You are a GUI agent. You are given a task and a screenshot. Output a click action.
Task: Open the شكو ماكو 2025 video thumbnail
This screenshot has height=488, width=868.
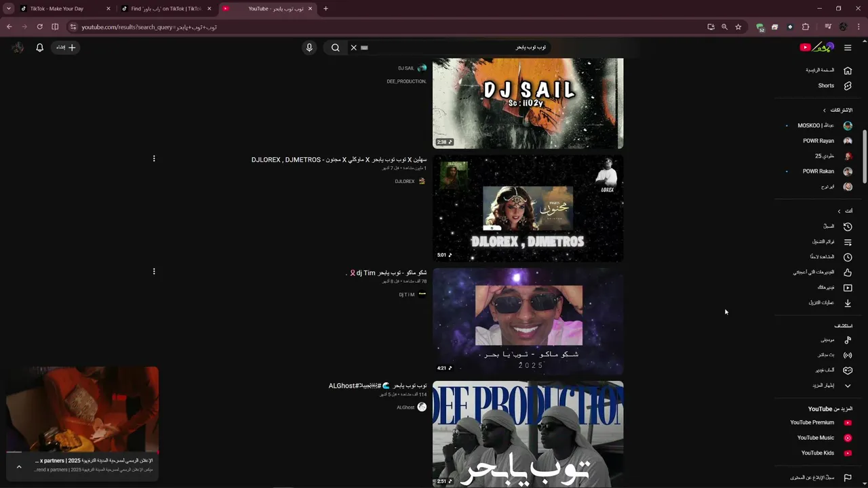(x=528, y=321)
